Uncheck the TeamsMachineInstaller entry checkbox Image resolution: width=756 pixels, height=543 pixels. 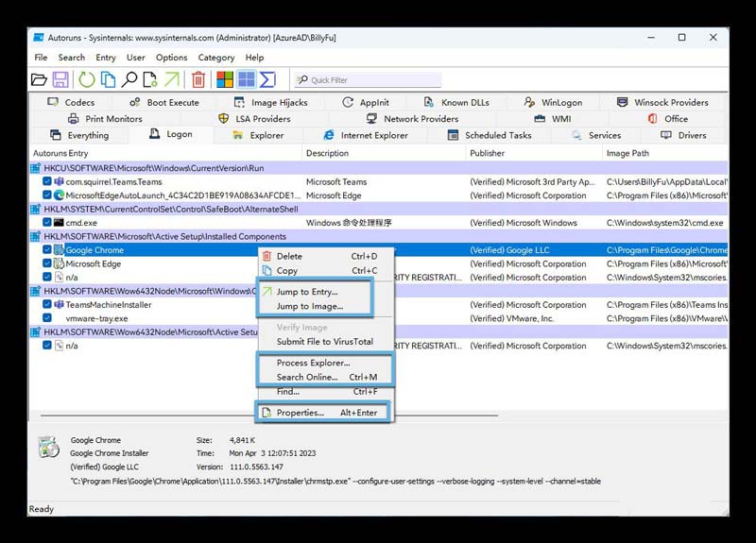46,304
